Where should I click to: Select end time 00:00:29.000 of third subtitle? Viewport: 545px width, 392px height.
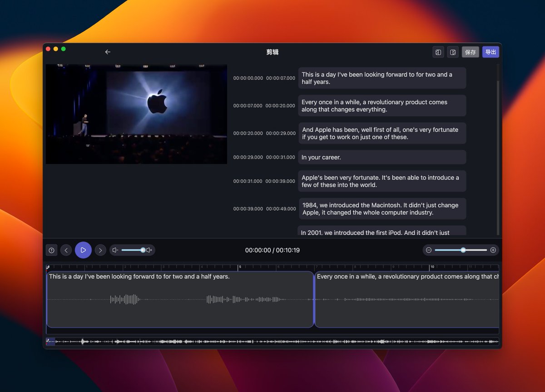tap(281, 134)
